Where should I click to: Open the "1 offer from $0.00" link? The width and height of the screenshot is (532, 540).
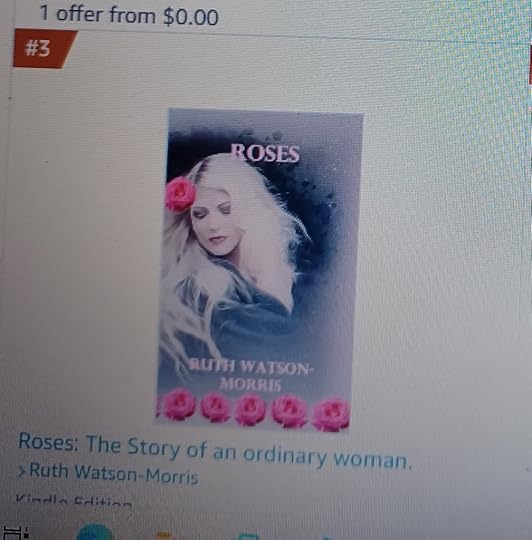(x=129, y=15)
